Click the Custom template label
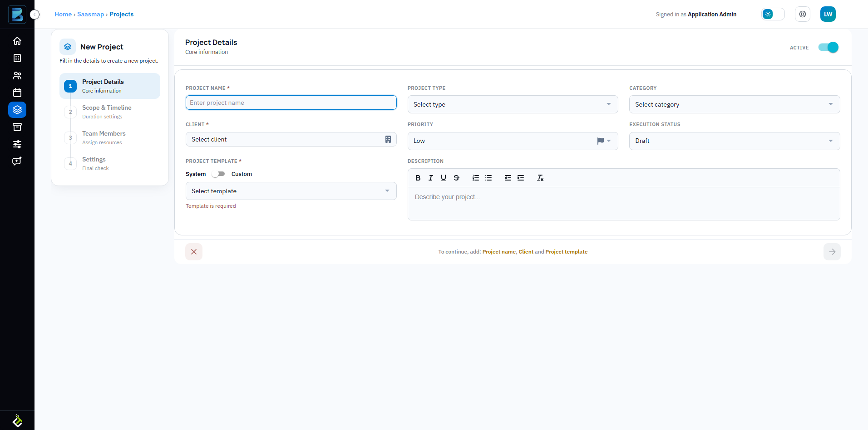Screen dimensions: 868x430 click(242, 174)
